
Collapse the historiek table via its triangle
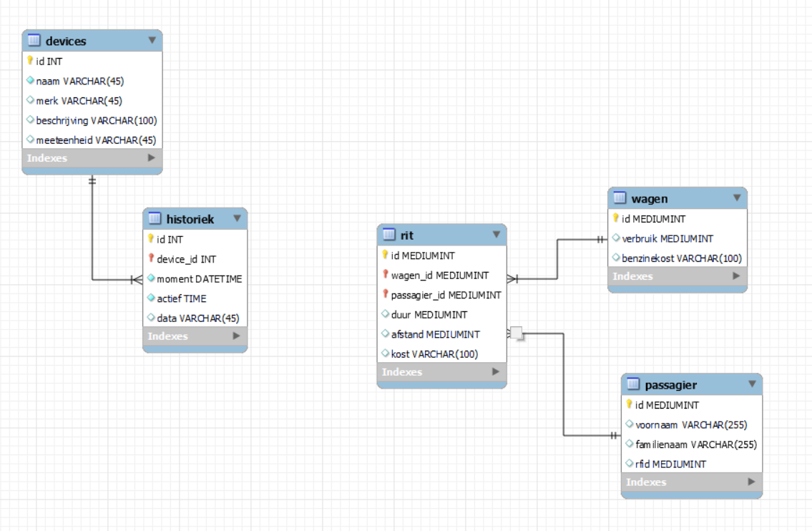236,219
